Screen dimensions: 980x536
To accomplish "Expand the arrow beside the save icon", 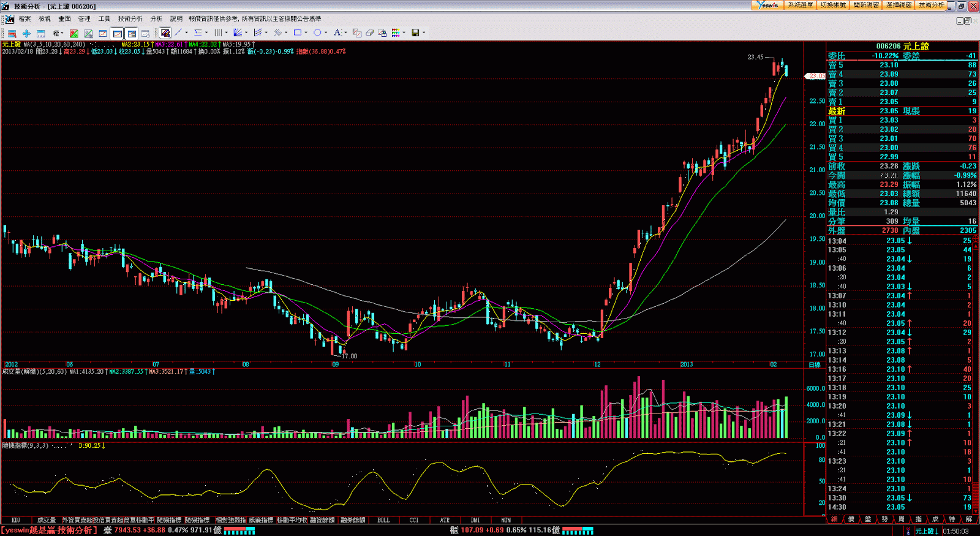I will click(423, 32).
